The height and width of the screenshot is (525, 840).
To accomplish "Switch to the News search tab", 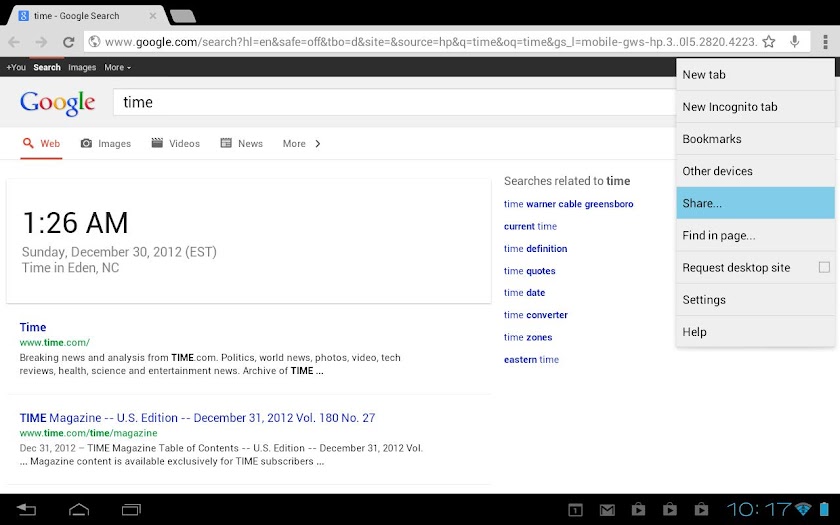I will [242, 144].
